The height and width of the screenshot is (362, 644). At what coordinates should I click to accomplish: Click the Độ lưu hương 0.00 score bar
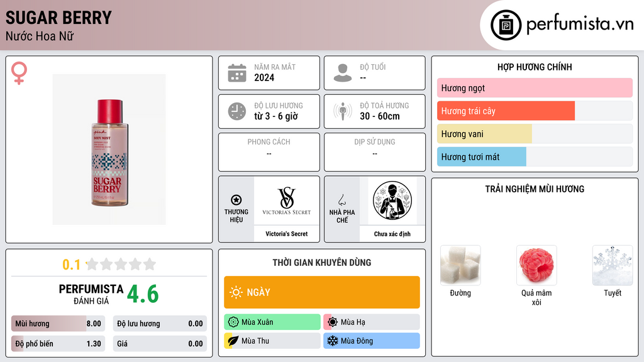point(160,324)
